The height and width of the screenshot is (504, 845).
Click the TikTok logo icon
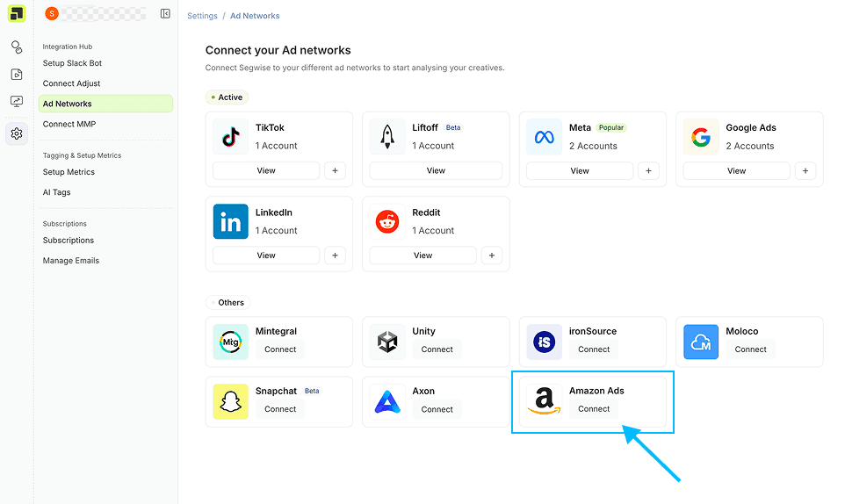[231, 137]
